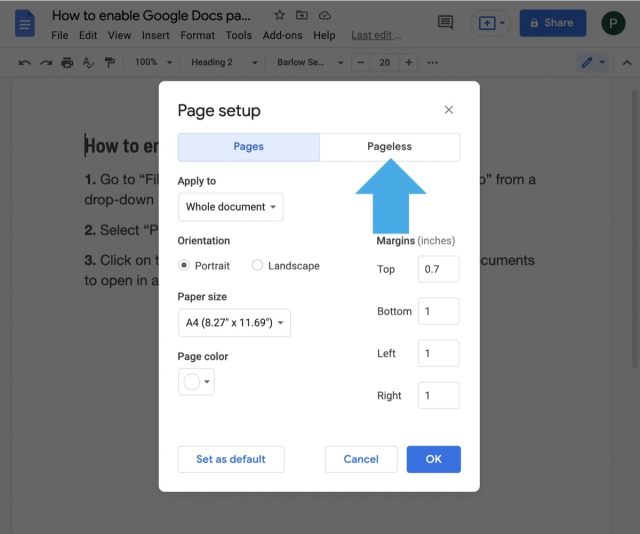This screenshot has width=640, height=534.
Task: Click Set as default button
Action: click(231, 459)
